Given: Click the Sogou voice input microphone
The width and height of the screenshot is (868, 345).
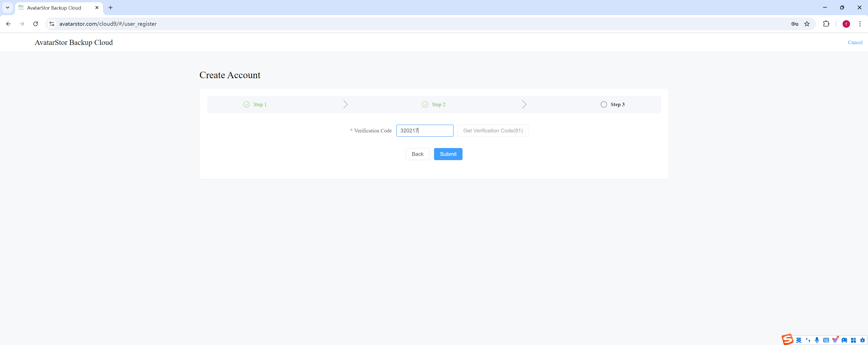Looking at the screenshot, I should 817,340.
